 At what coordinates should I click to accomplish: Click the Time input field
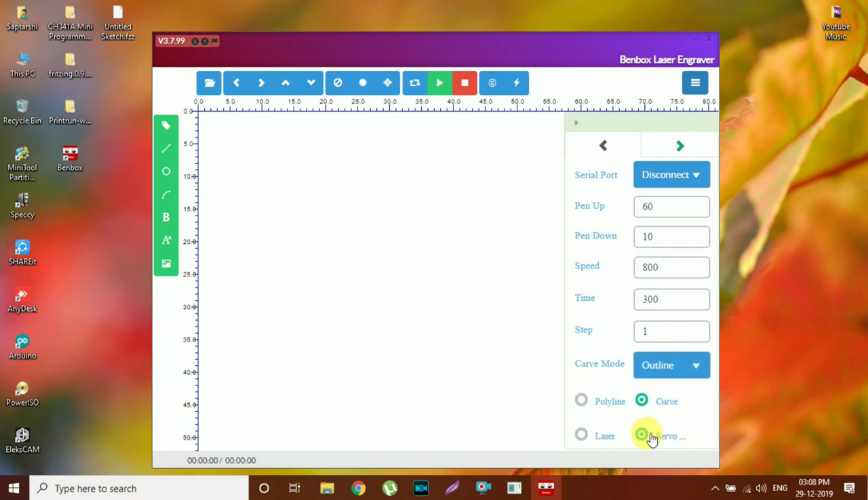tap(671, 299)
